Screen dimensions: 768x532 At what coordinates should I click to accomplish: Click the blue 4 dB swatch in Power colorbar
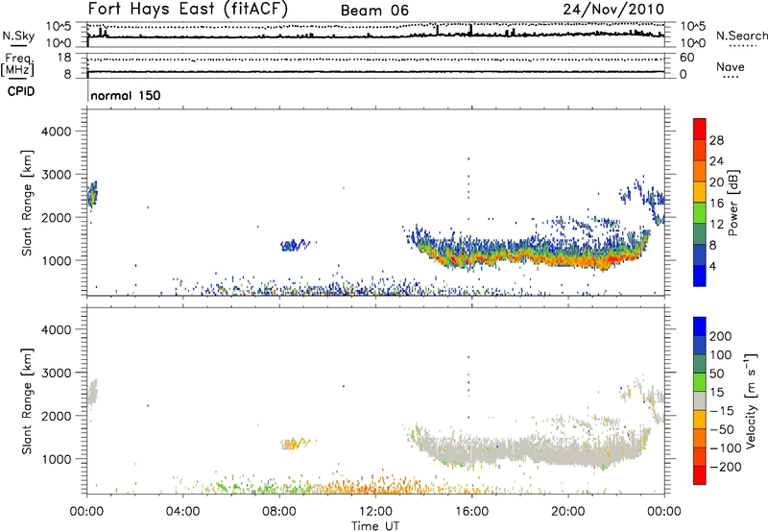[700, 276]
